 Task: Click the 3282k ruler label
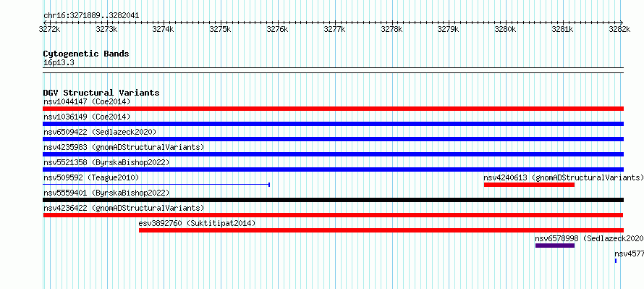click(x=620, y=29)
